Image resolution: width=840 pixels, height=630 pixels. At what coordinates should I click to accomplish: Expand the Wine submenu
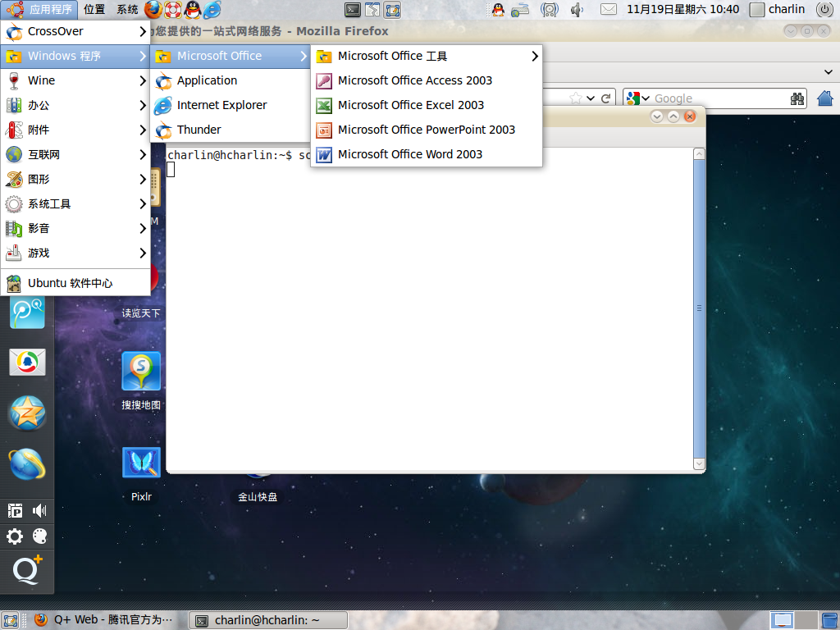click(75, 80)
